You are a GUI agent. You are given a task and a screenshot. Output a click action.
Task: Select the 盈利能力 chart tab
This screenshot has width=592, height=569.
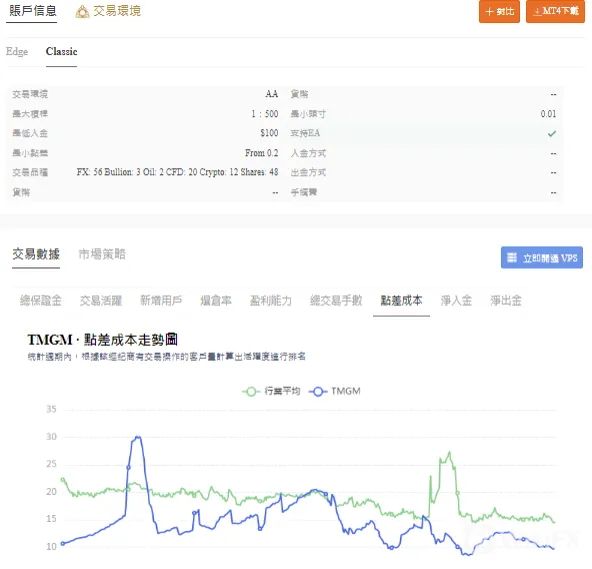click(x=271, y=301)
